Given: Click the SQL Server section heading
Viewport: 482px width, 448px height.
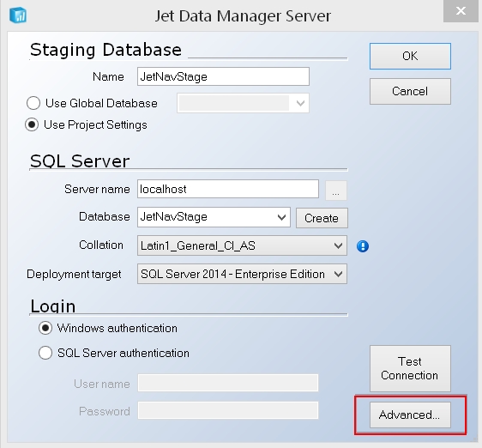Looking at the screenshot, I should pyautogui.click(x=80, y=161).
